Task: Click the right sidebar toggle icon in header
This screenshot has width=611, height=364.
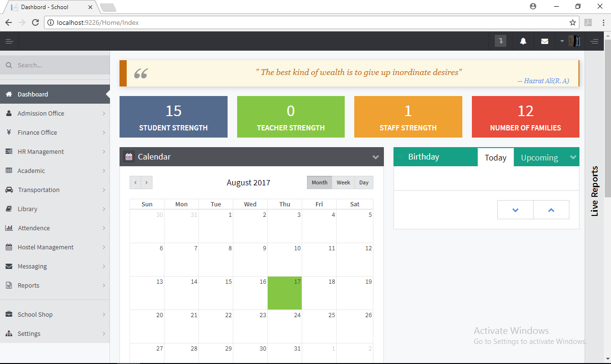Action: coord(594,42)
